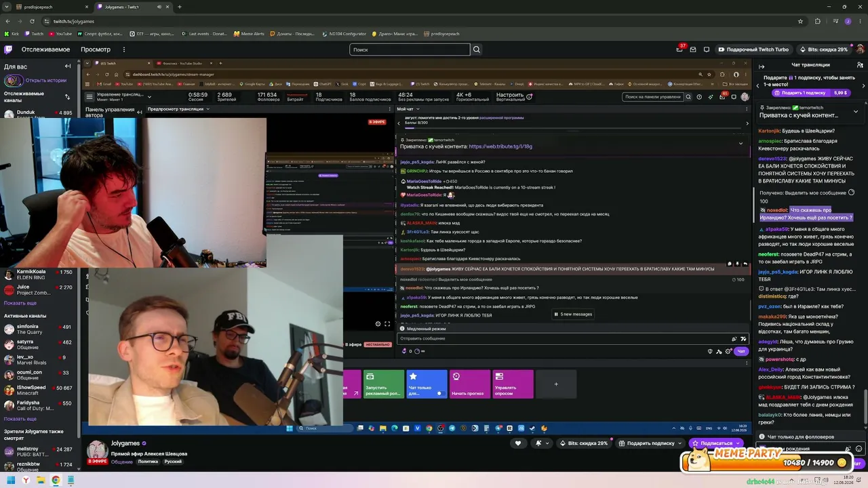The height and width of the screenshot is (488, 868).
Task: Toggle fullscreen in stream preview
Action: [x=387, y=324]
